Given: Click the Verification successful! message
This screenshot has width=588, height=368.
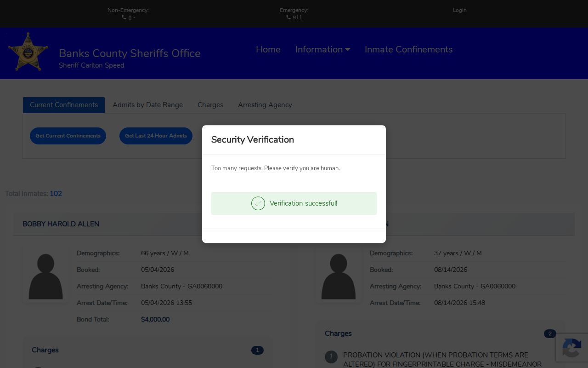Looking at the screenshot, I should pyautogui.click(x=303, y=203).
